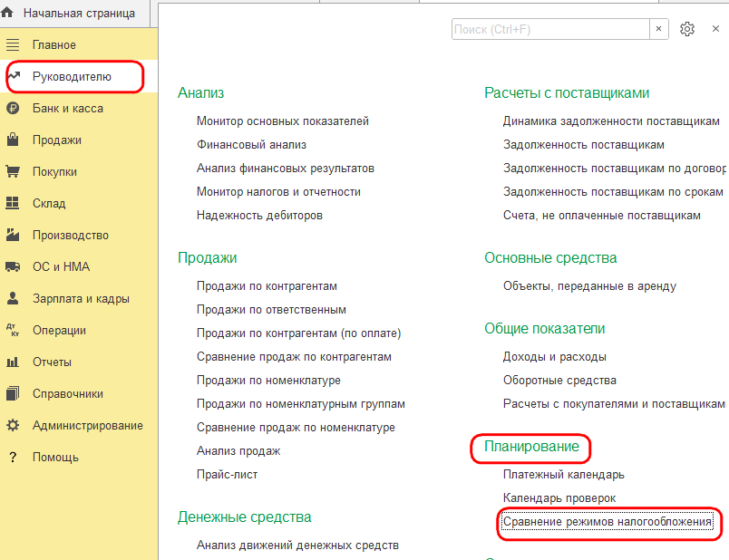Open the Справочники section
This screenshot has height=560, width=729.
pos(68,393)
